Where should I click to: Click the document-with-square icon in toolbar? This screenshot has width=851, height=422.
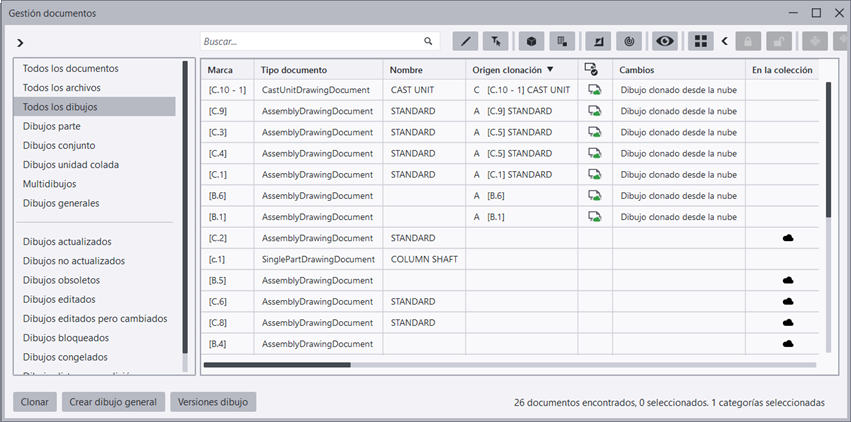(563, 42)
